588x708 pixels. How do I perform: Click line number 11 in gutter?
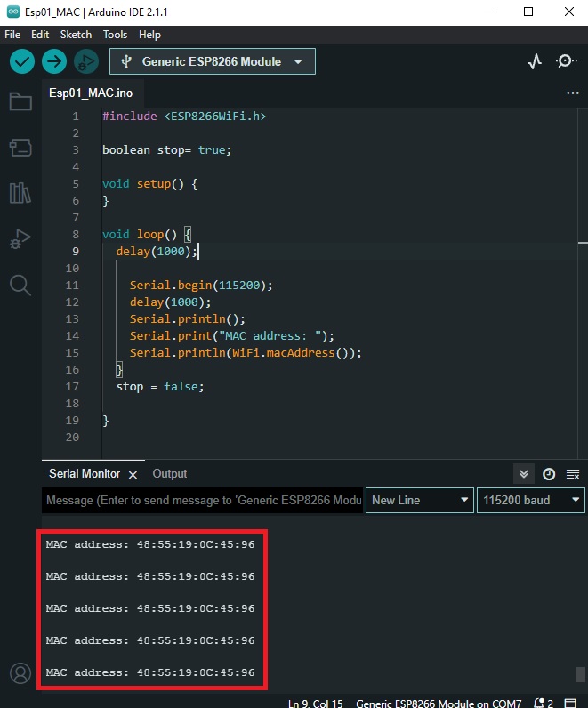point(72,285)
